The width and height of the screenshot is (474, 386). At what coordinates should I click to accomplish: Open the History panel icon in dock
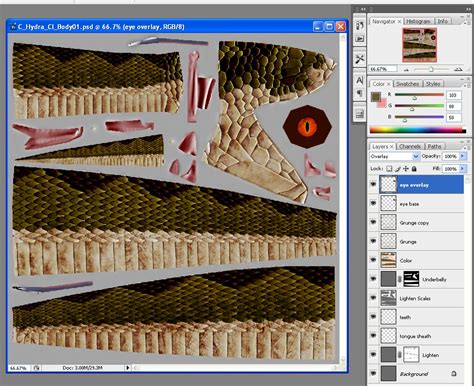[359, 26]
